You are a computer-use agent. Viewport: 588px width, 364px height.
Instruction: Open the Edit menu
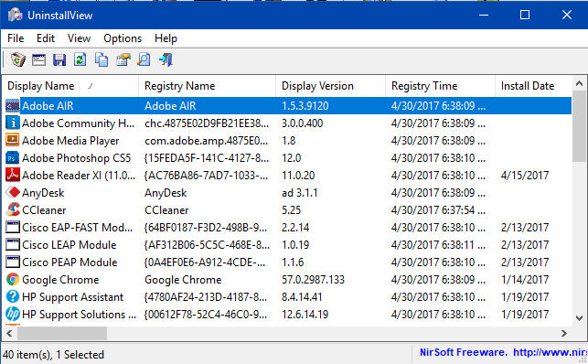point(46,38)
